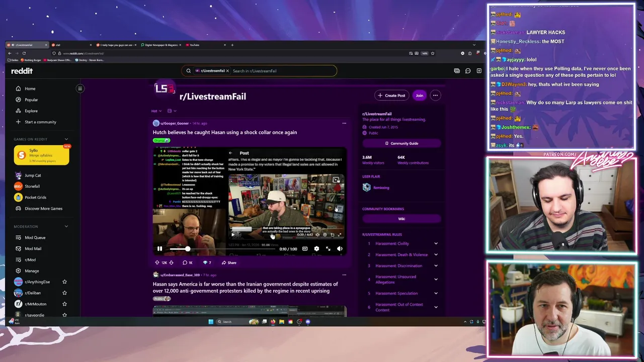Favorite r/Daliban with star
This screenshot has width=644, height=362.
[x=64, y=293]
